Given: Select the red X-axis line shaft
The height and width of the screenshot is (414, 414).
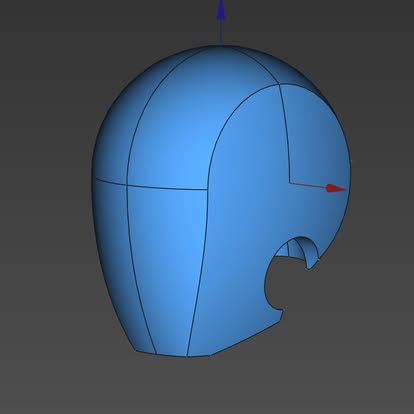Looking at the screenshot, I should [x=308, y=185].
